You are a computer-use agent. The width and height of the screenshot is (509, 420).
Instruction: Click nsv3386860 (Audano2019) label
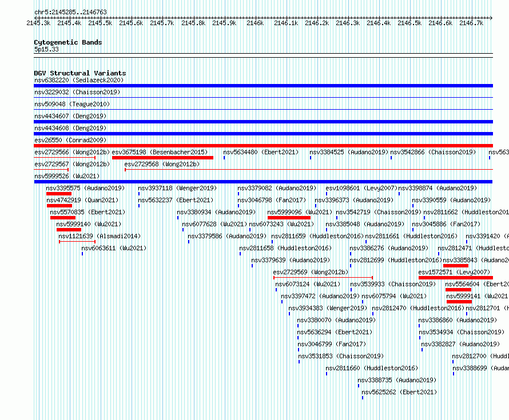tap(458, 320)
